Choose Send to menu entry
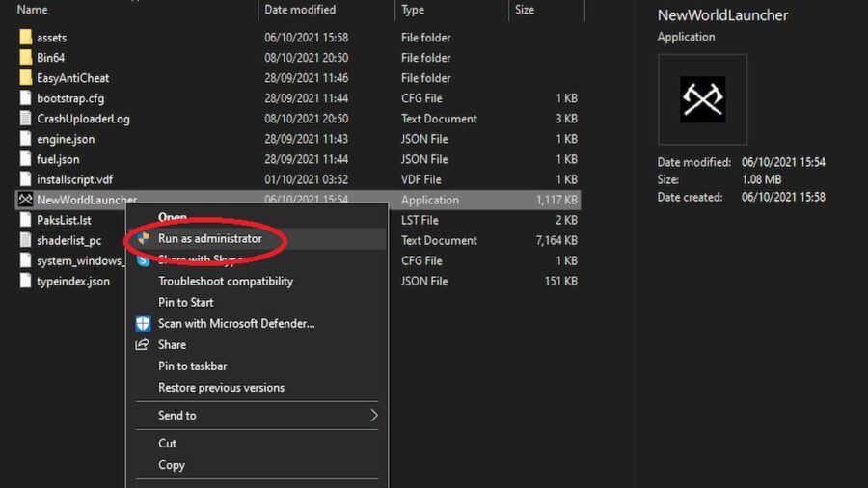Screen dimensions: 868x488 click(x=176, y=415)
